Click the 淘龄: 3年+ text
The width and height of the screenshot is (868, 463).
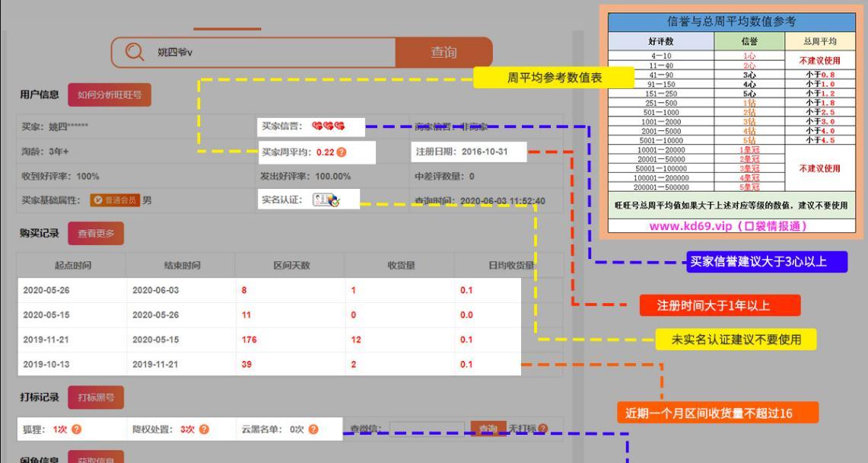pos(46,152)
